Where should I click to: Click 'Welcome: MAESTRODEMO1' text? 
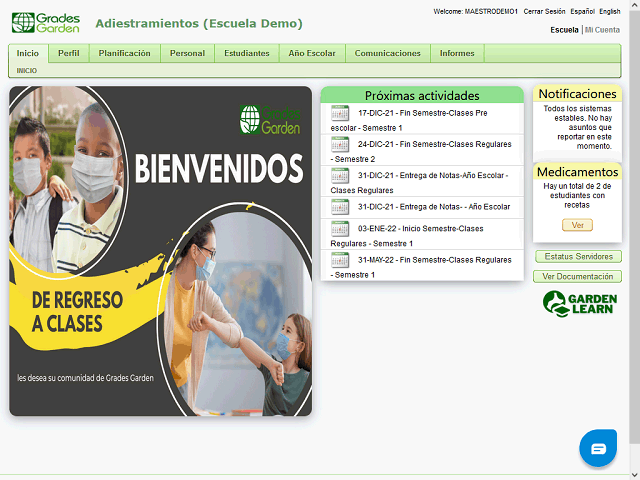point(476,11)
